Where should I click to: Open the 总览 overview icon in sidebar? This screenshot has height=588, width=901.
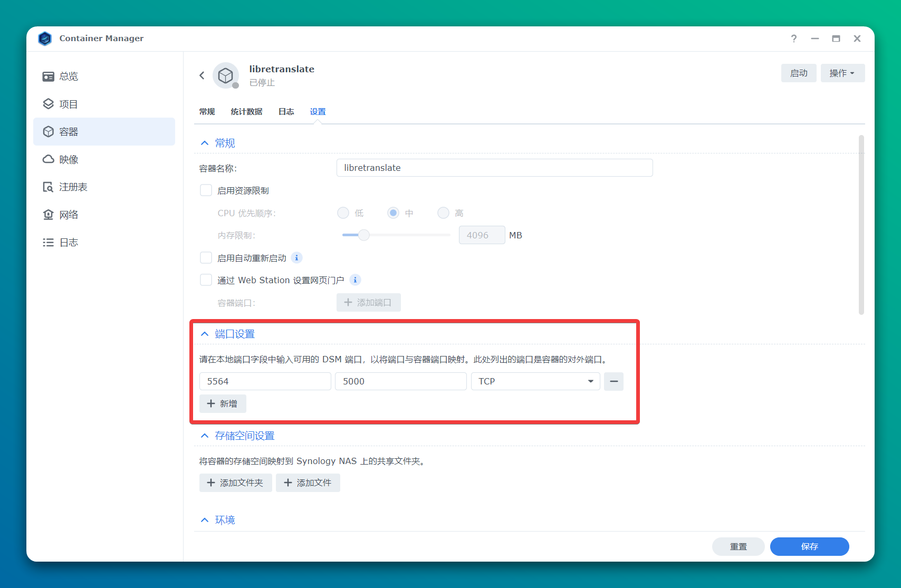coord(49,76)
